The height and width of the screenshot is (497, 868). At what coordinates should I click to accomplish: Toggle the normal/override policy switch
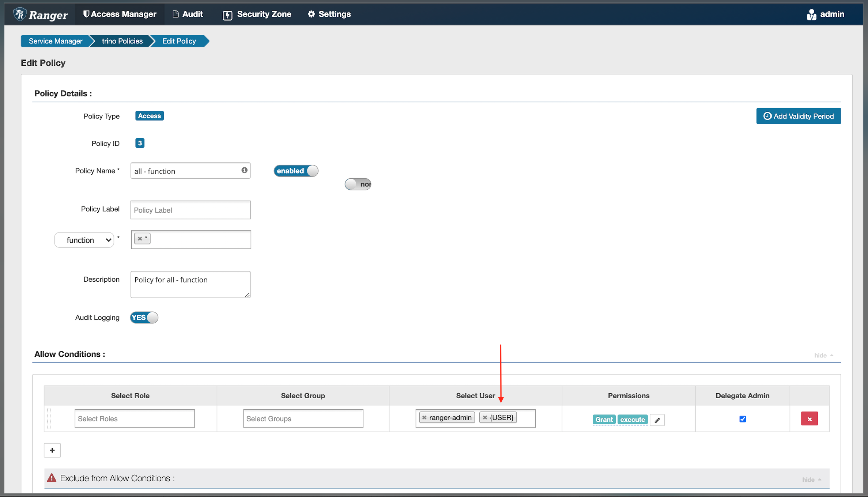(358, 184)
